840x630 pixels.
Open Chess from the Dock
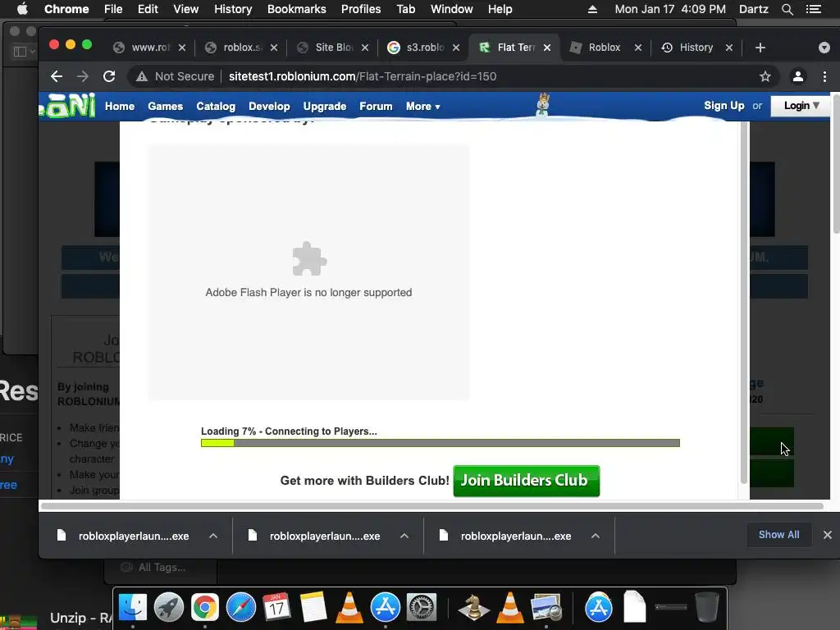473,608
